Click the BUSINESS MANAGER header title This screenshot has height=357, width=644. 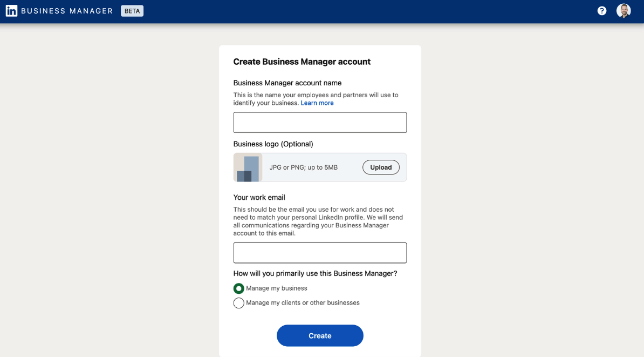tap(67, 11)
